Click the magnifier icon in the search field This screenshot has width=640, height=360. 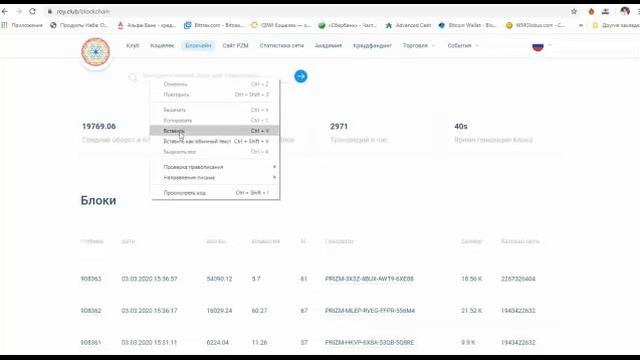(x=132, y=77)
